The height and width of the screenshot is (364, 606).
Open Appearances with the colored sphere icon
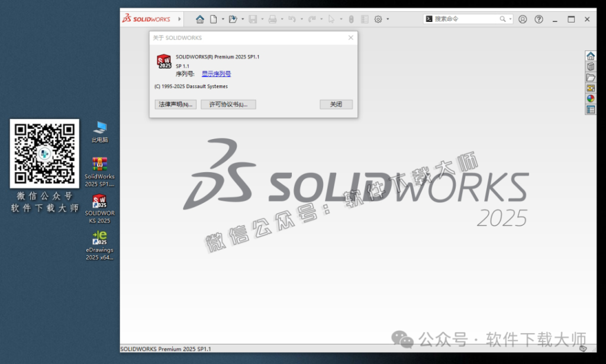590,98
